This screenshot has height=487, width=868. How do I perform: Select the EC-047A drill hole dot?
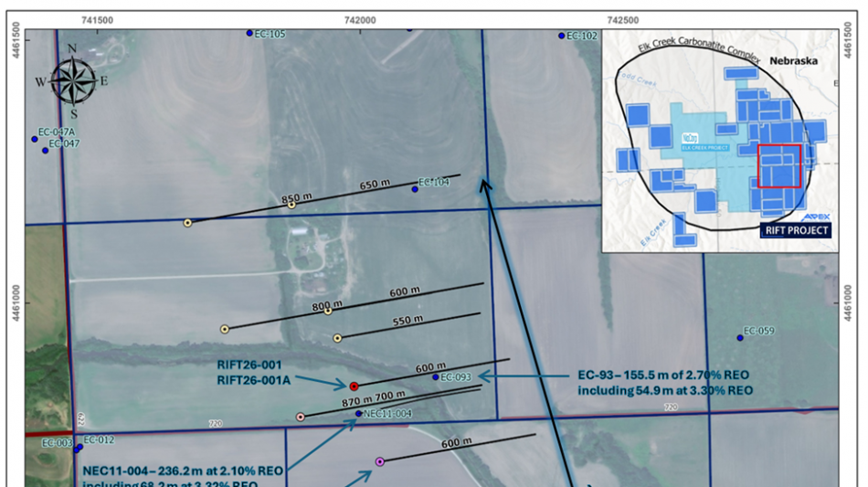point(35,139)
